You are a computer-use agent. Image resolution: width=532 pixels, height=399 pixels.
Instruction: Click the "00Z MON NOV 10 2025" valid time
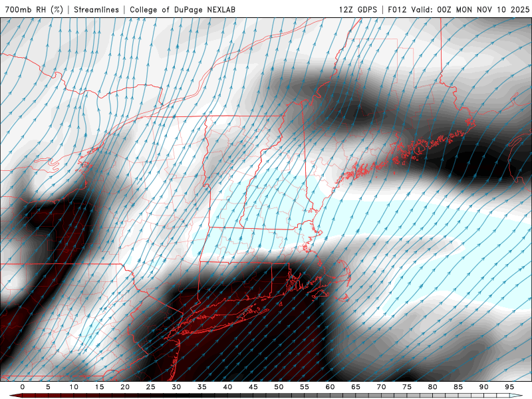[x=483, y=9]
